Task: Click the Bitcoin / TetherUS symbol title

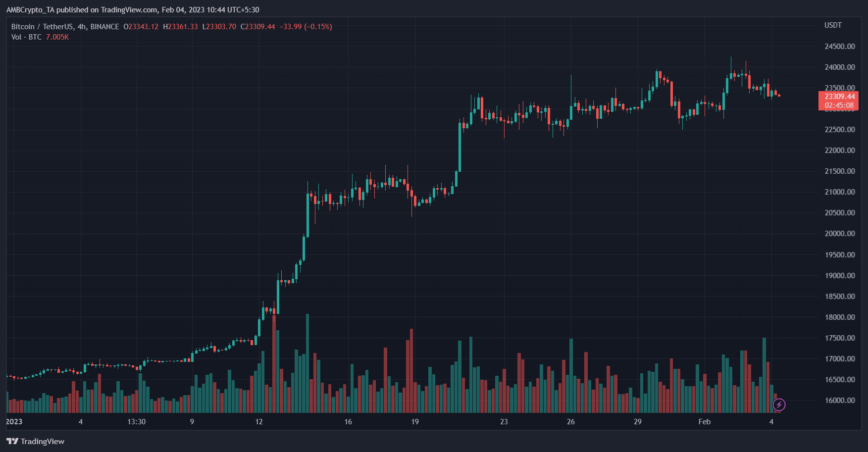Action: (x=43, y=27)
